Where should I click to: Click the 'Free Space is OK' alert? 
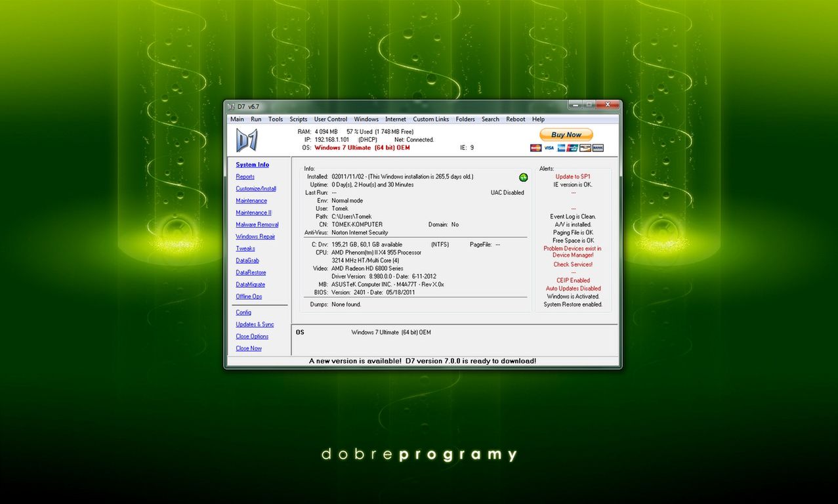pyautogui.click(x=573, y=240)
